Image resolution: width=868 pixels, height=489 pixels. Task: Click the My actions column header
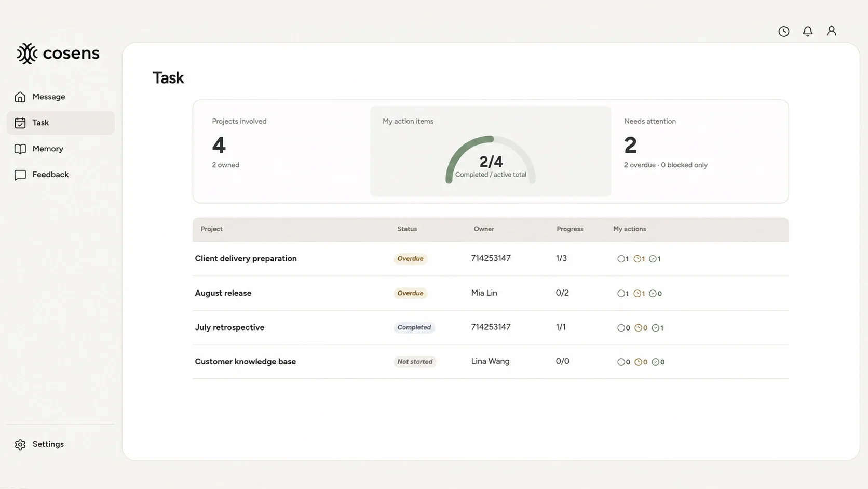click(x=629, y=229)
